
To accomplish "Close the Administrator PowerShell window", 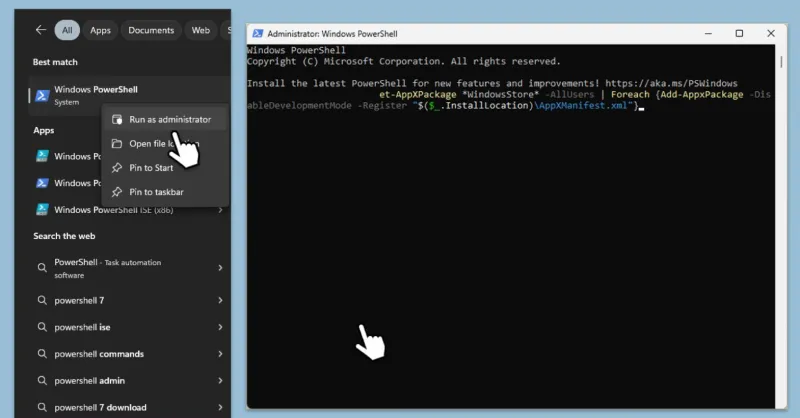I will click(771, 33).
